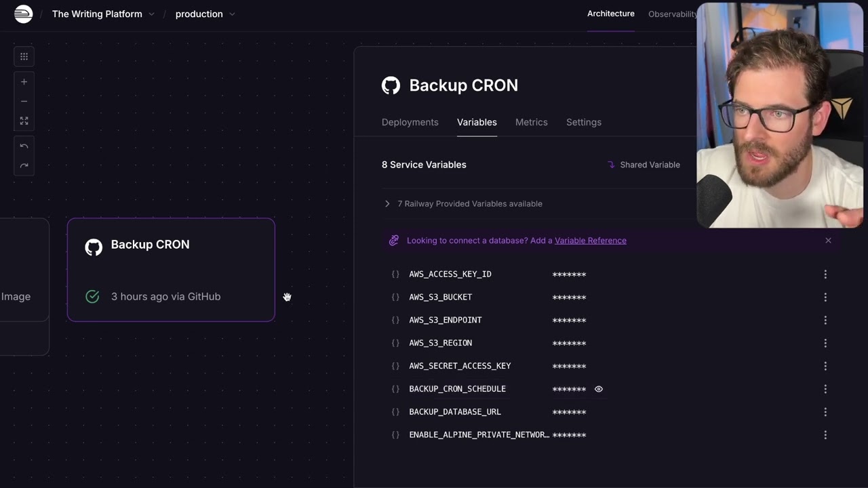Click the purple database link icon
Viewport: 868px width, 488px height.
[x=394, y=241]
